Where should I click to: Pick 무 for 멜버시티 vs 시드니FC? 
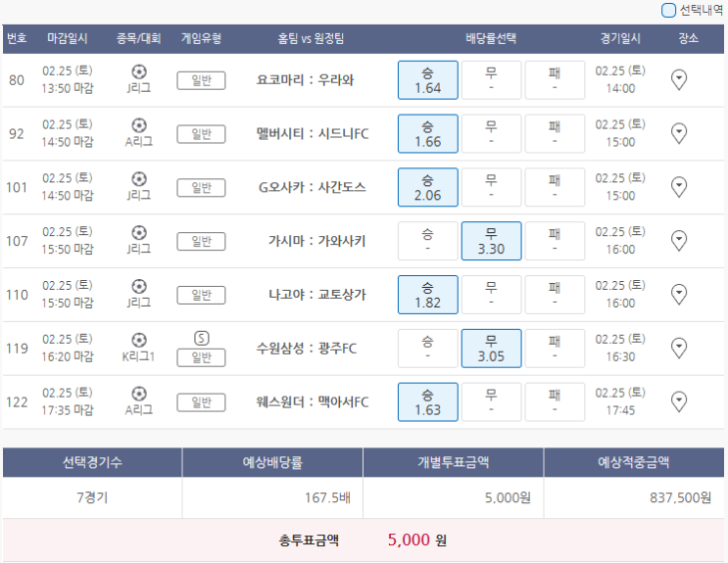491,134
